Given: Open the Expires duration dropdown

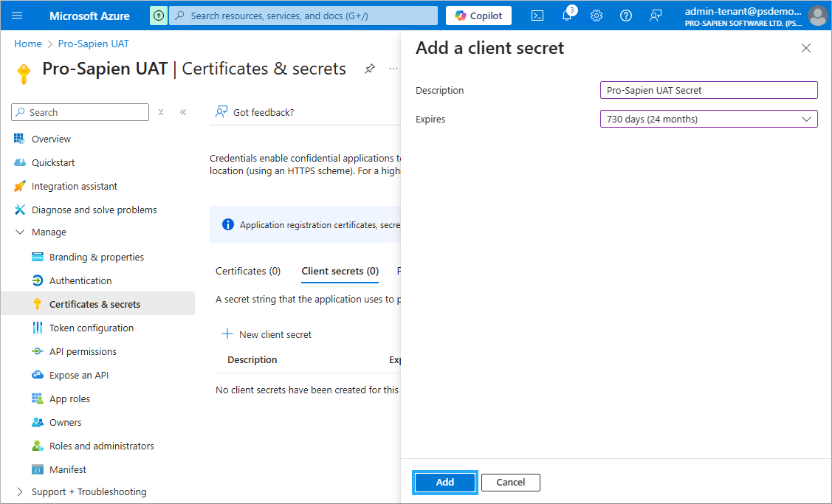Looking at the screenshot, I should coord(709,119).
